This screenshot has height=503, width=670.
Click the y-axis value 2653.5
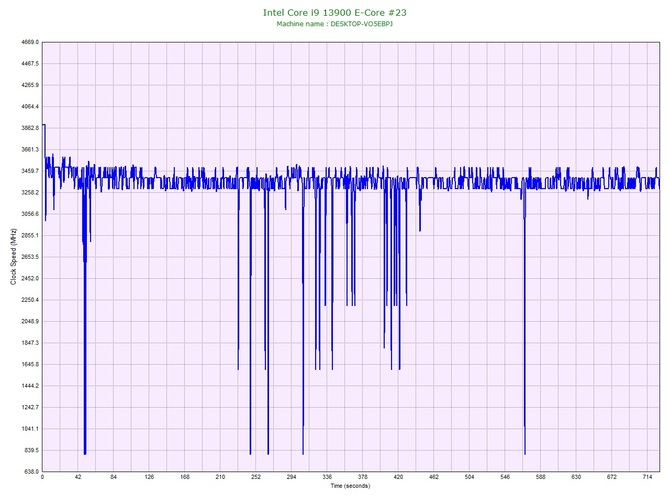tap(30, 257)
